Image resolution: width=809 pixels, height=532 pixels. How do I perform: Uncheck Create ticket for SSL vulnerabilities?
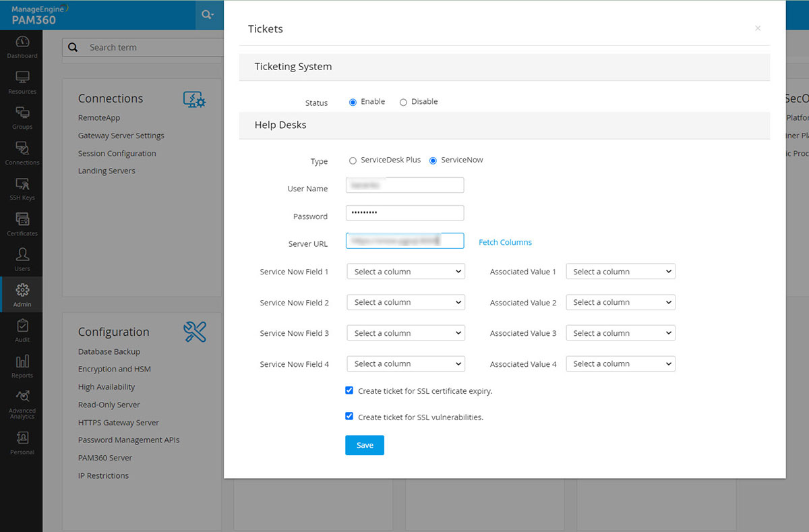click(x=349, y=417)
